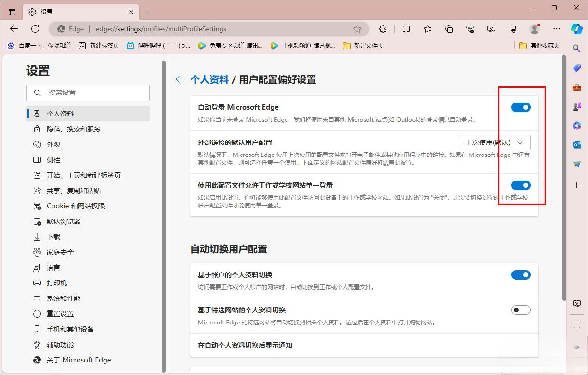Customize sidebar with plus icon
Viewport: 588px width, 375px height.
[577, 185]
